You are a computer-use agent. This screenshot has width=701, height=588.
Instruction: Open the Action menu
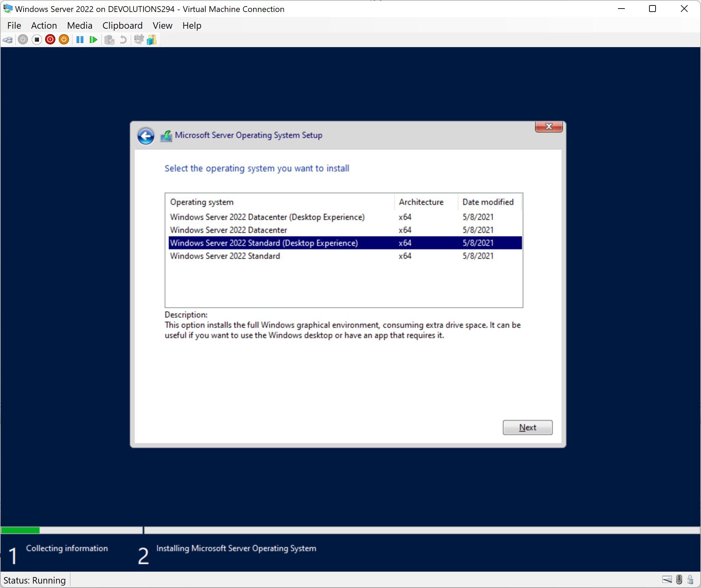(44, 26)
